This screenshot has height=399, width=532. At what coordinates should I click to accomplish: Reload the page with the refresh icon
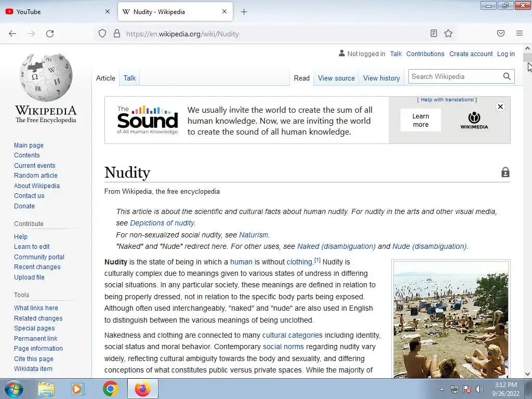[x=50, y=34]
